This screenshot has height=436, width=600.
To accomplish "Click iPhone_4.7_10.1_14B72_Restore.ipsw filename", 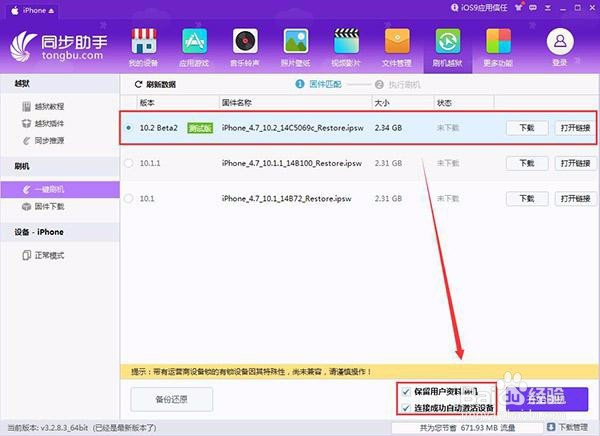I will 286,199.
